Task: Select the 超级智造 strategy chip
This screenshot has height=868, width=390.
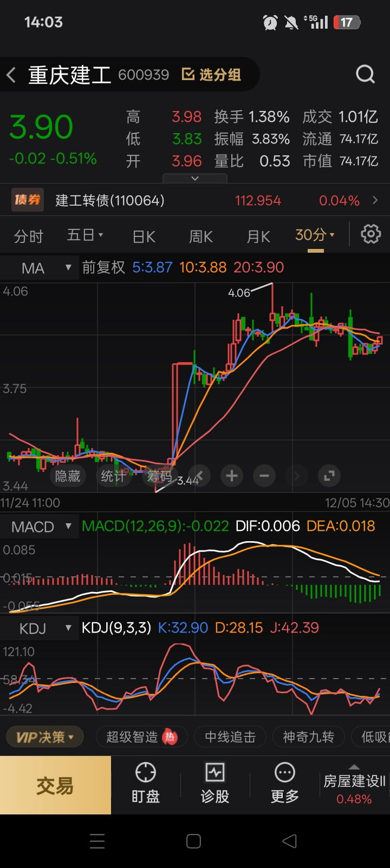Action: point(142,737)
